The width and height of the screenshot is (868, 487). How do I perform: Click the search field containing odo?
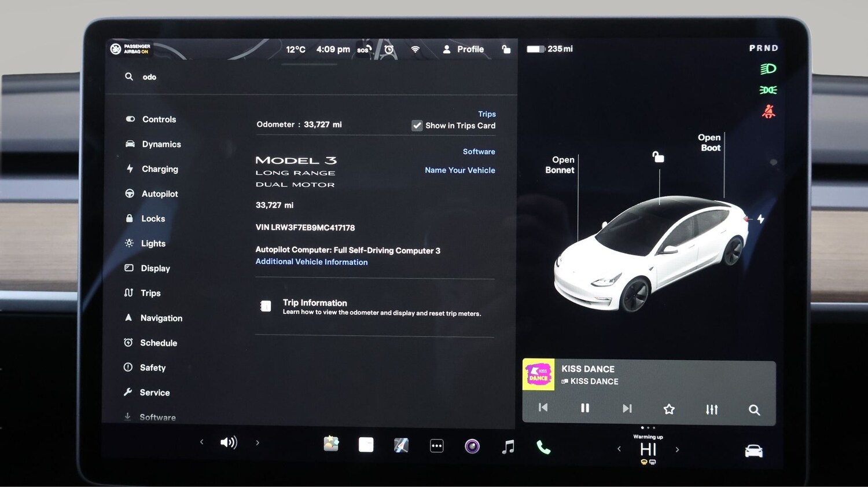tap(149, 76)
